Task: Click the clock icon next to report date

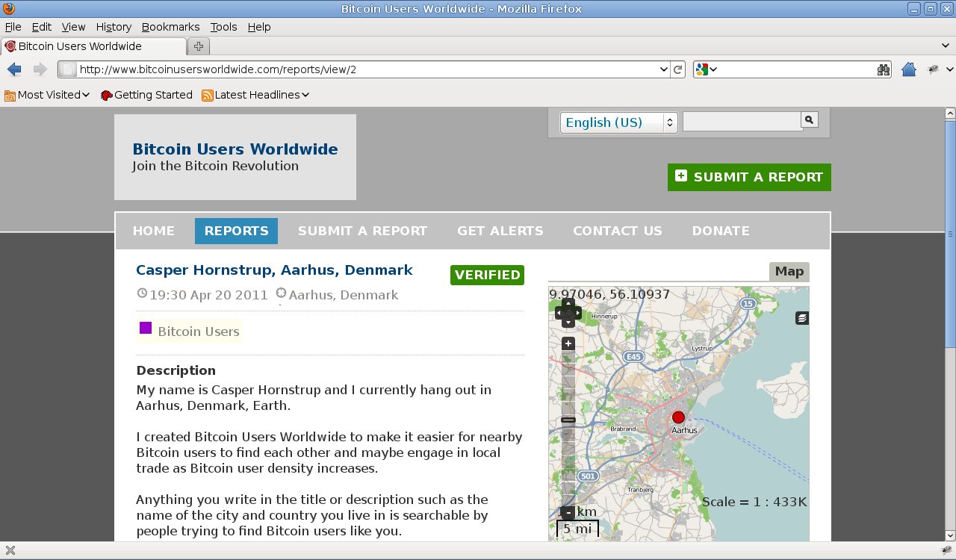Action: point(142,293)
